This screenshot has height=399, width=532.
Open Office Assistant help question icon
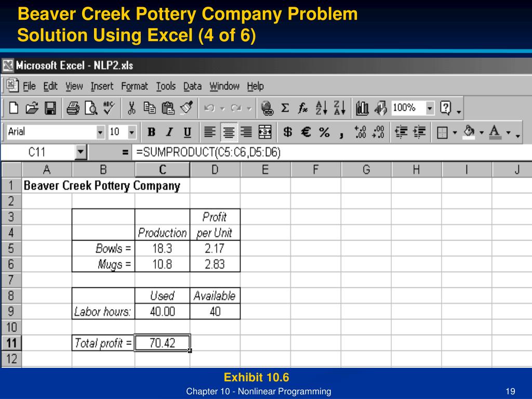click(x=445, y=108)
